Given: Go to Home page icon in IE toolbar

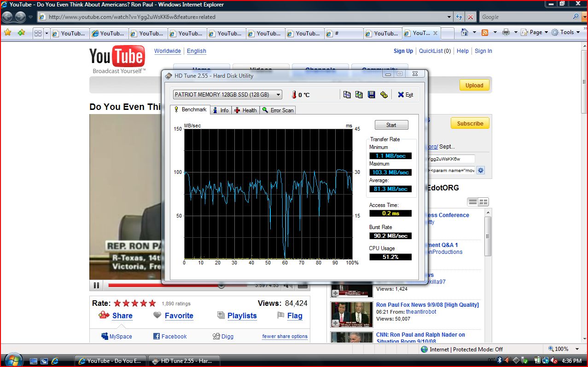Looking at the screenshot, I should pyautogui.click(x=465, y=32).
